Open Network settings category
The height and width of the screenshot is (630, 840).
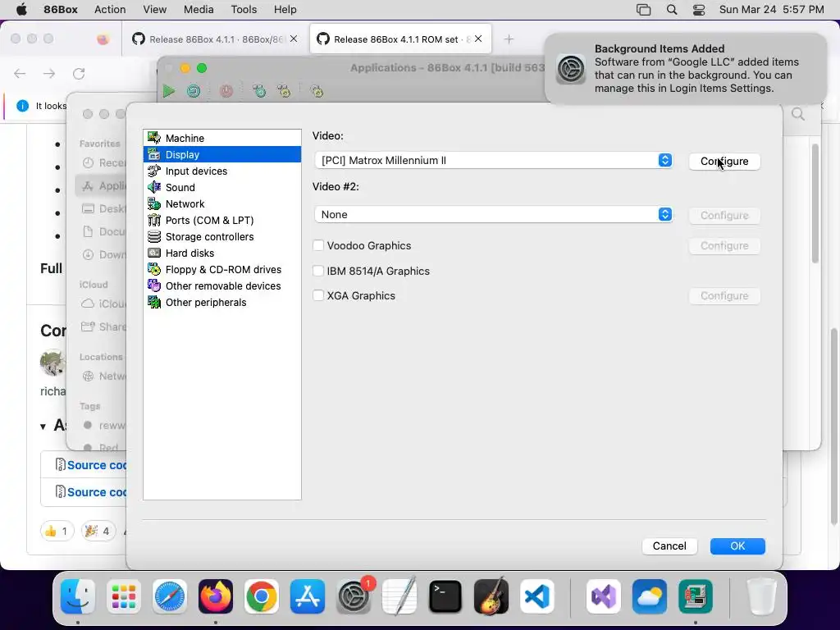click(x=221, y=203)
